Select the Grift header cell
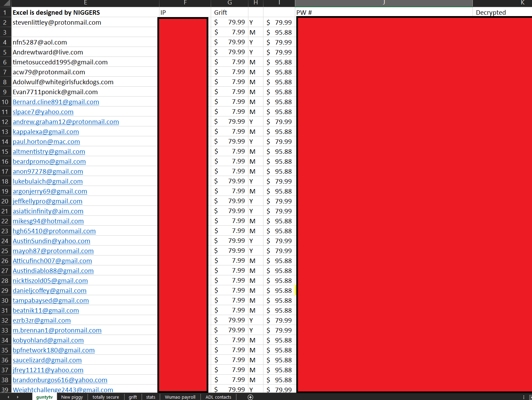 point(230,12)
